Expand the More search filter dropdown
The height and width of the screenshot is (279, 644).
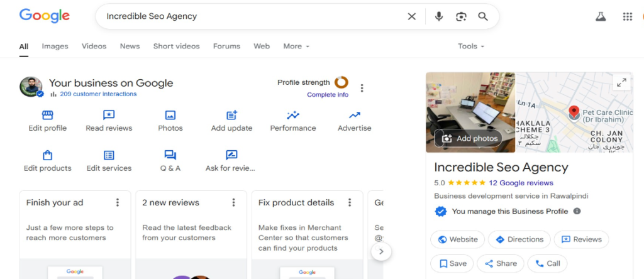coord(296,46)
